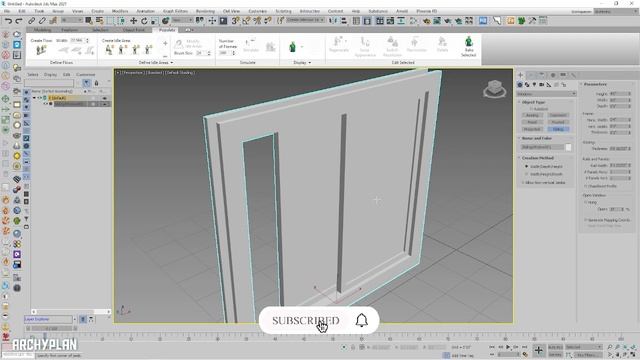Click the Redo arrow in main toolbar
This screenshot has width=640, height=360.
pos(19,21)
